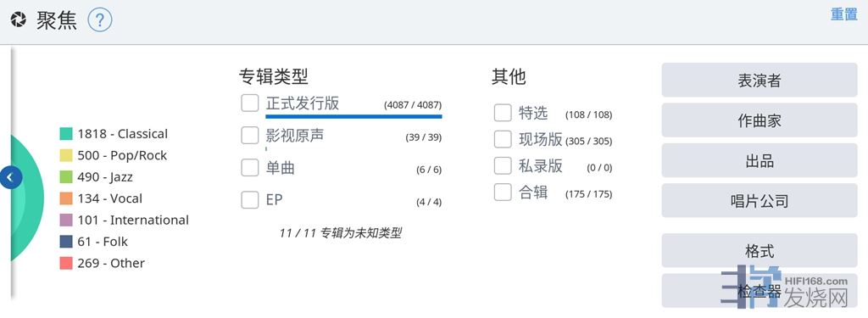Open the 唱片公司 filter

pyautogui.click(x=759, y=200)
